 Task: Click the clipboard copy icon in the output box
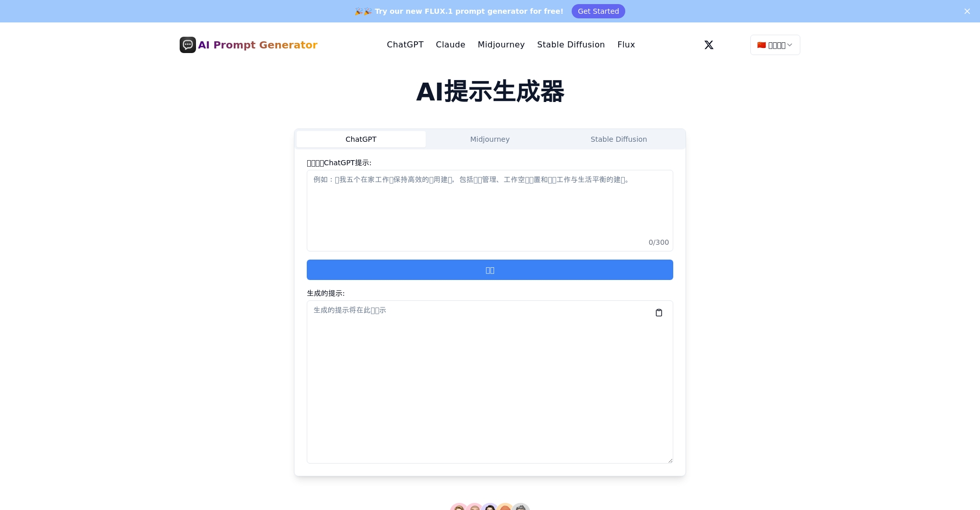point(659,313)
